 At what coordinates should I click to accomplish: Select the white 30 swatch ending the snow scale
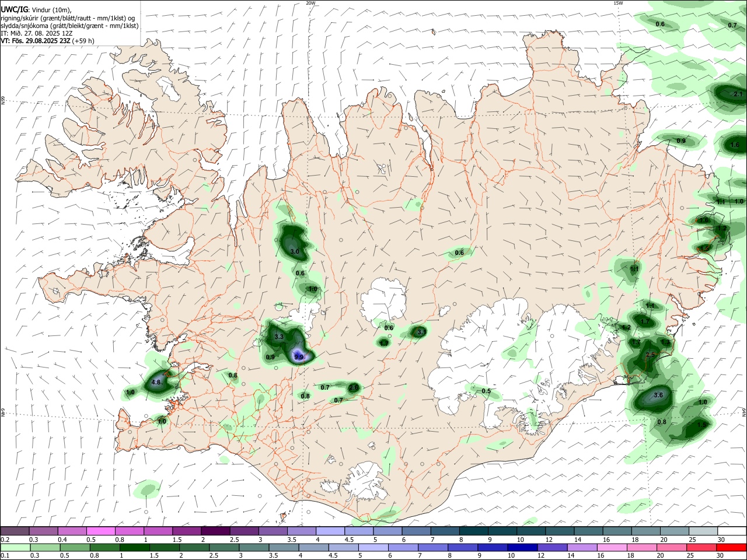tap(731, 531)
